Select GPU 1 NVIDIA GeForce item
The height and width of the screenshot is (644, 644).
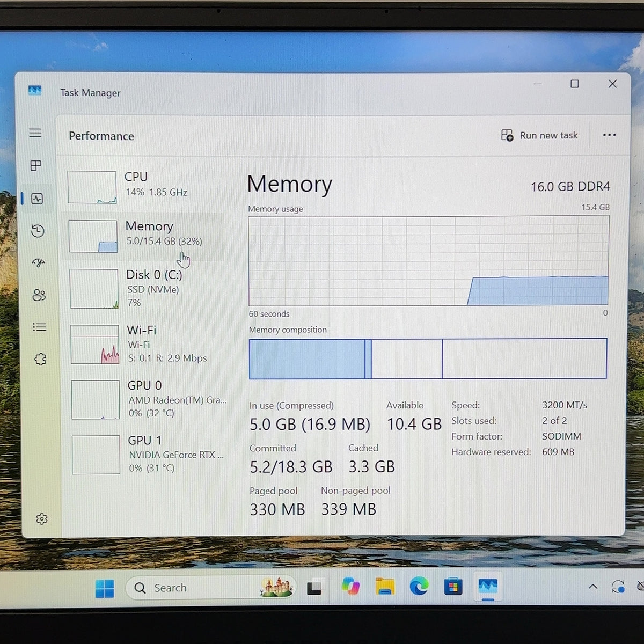coord(149,454)
